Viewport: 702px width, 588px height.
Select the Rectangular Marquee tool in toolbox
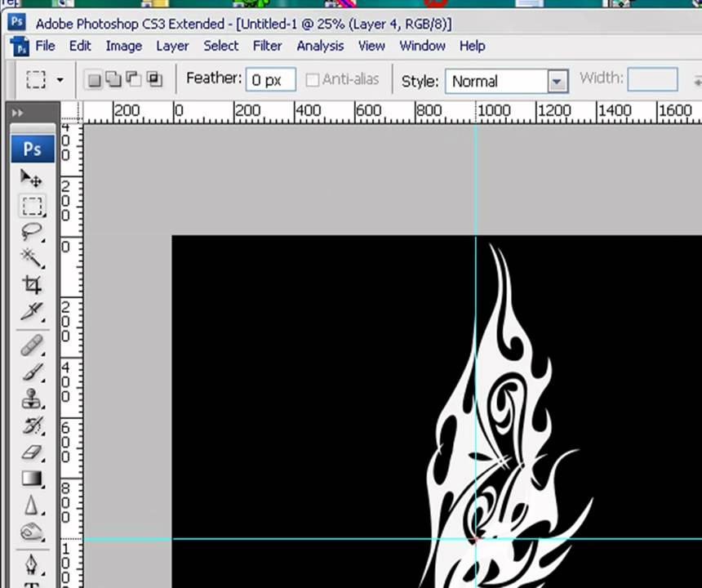coord(32,207)
